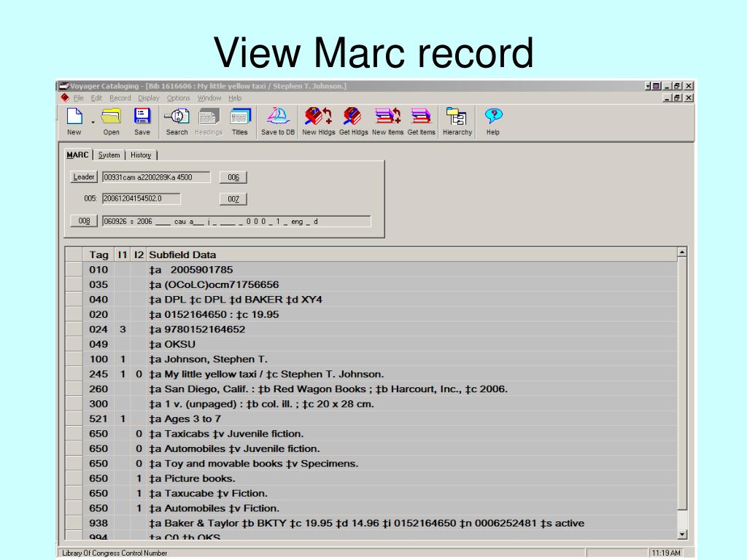Click the Help question mark icon
Screen dimensions: 747x560
[x=493, y=116]
